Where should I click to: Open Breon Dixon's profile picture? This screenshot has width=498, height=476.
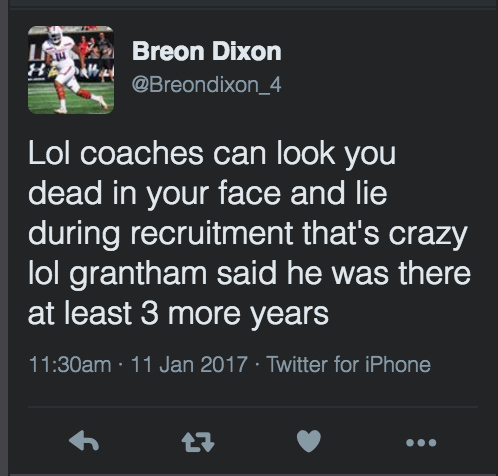(71, 70)
